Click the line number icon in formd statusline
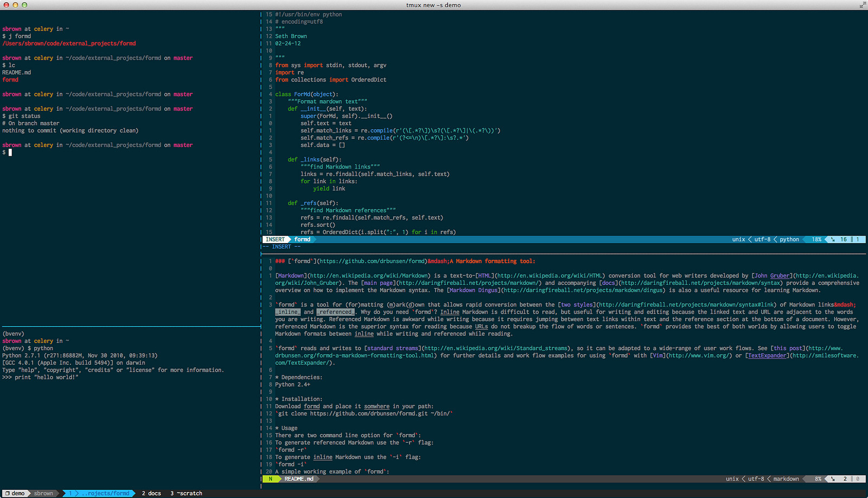 (x=833, y=239)
